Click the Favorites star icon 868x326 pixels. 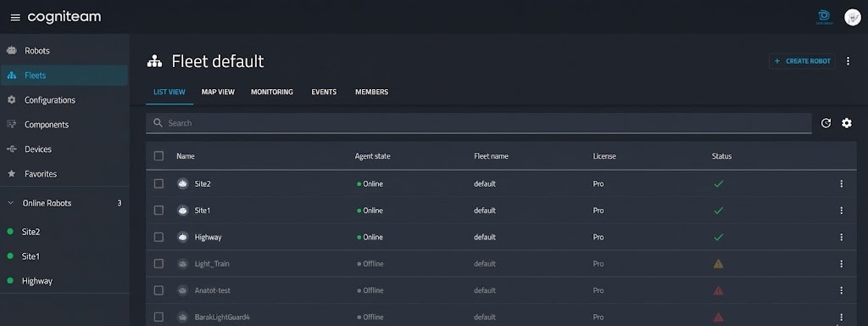click(x=12, y=173)
